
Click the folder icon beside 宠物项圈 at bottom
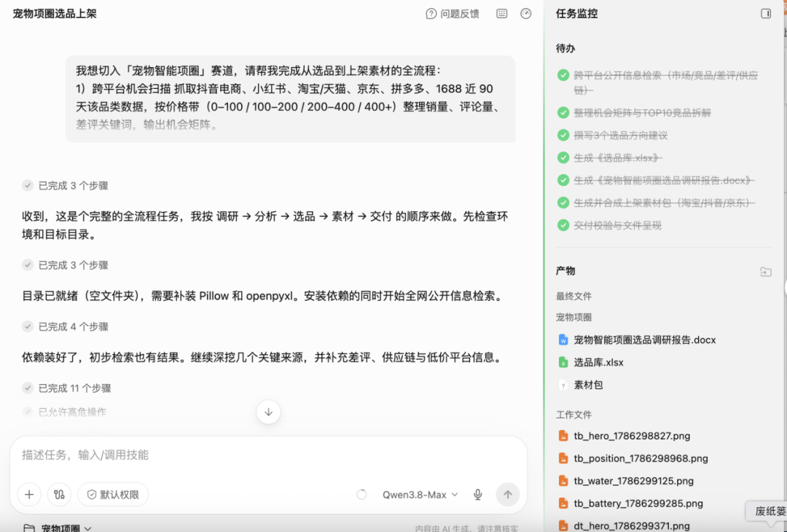[29, 528]
